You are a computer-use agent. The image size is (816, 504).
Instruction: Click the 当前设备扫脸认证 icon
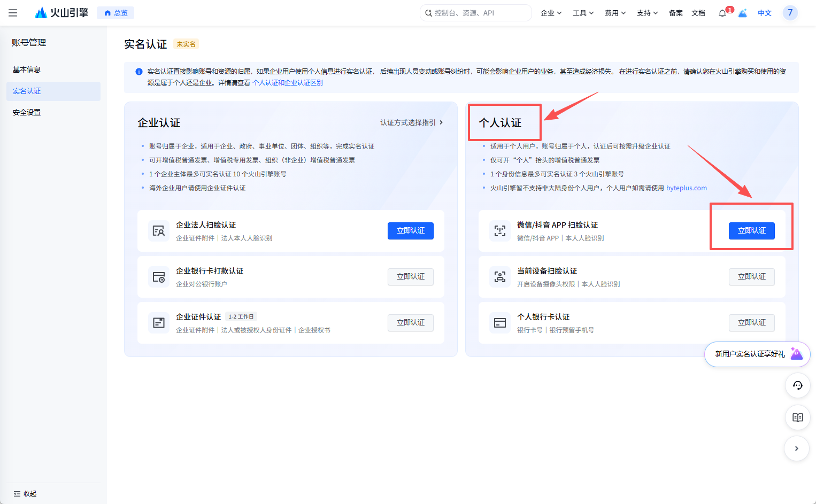[500, 277]
